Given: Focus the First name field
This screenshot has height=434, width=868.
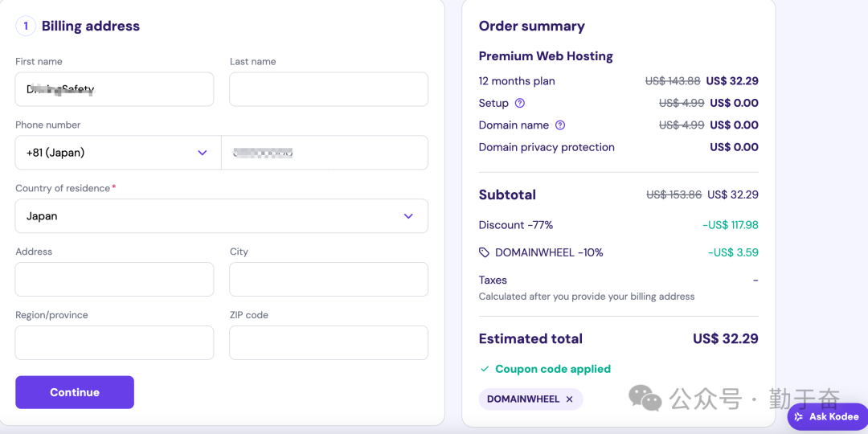Looking at the screenshot, I should 114,89.
